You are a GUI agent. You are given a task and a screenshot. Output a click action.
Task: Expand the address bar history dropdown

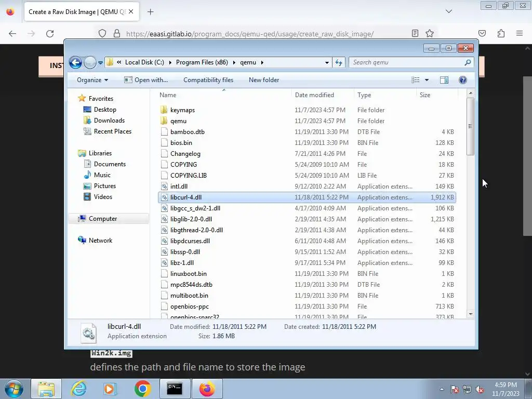pos(327,63)
